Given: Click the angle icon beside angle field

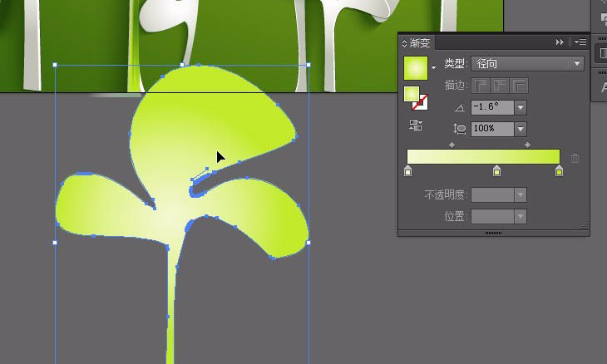Looking at the screenshot, I should (x=460, y=108).
